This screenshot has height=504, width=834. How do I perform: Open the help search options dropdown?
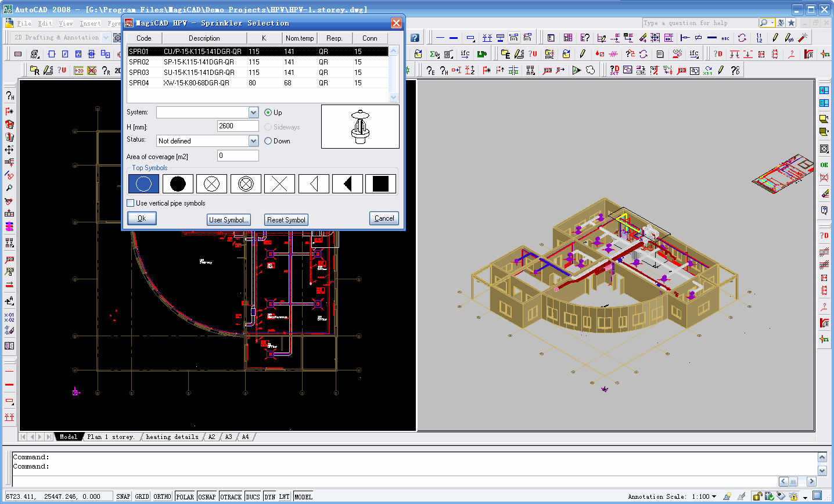pos(772,23)
